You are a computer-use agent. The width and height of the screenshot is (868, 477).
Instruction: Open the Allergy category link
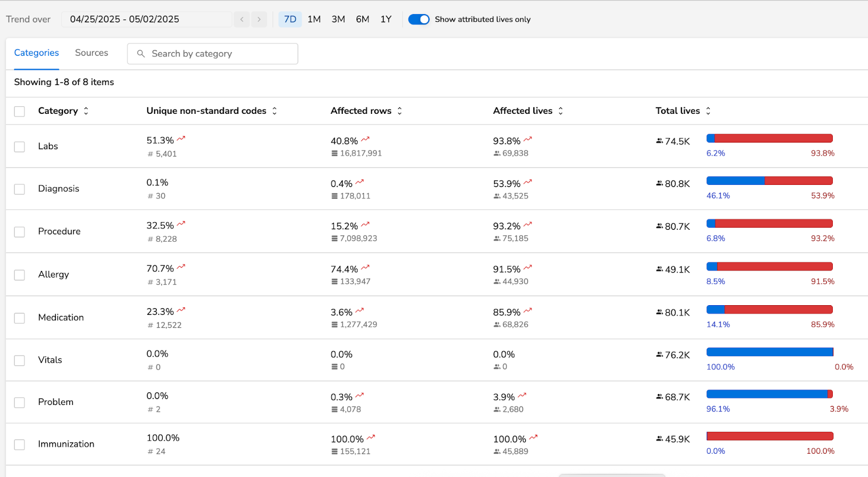tap(54, 274)
